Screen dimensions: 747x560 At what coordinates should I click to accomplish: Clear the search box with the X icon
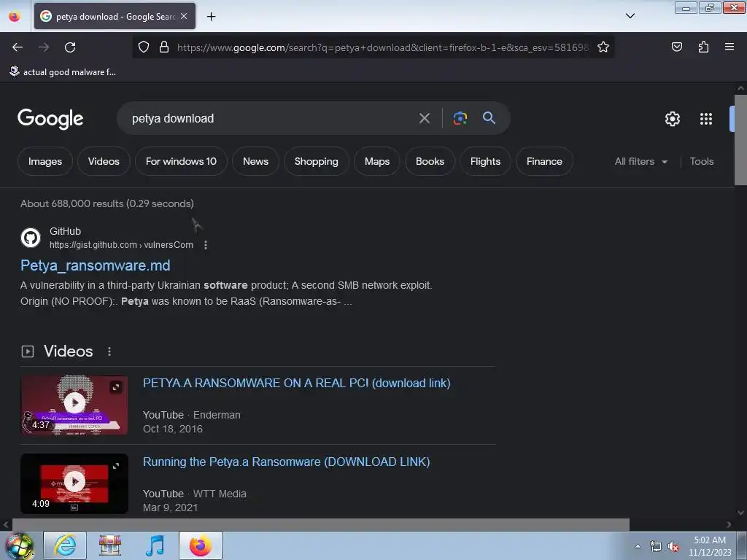(x=424, y=118)
